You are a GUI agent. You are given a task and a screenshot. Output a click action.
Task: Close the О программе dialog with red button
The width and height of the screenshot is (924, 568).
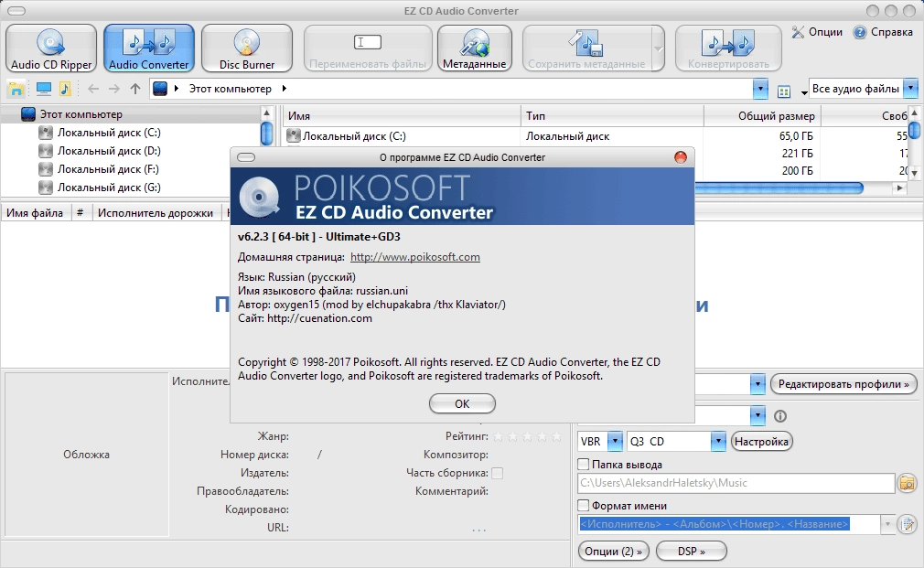point(681,157)
